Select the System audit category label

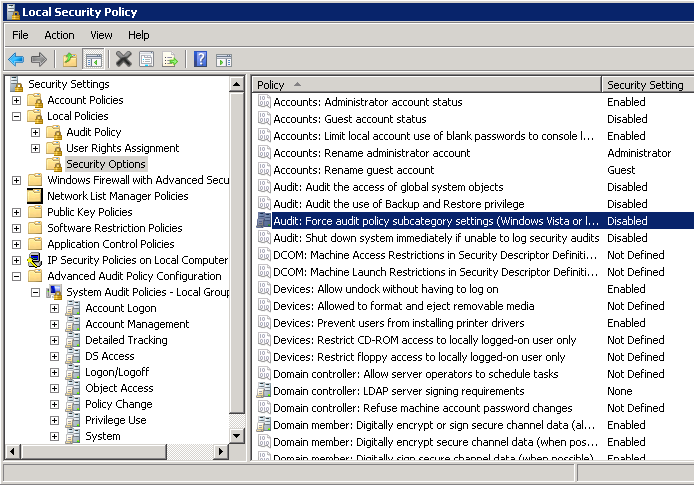[x=103, y=436]
